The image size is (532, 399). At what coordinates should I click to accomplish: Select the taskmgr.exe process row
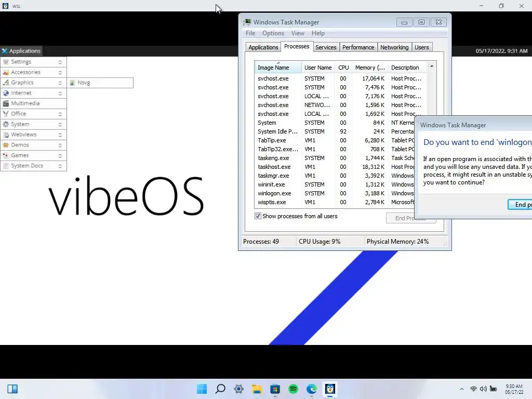tap(334, 176)
